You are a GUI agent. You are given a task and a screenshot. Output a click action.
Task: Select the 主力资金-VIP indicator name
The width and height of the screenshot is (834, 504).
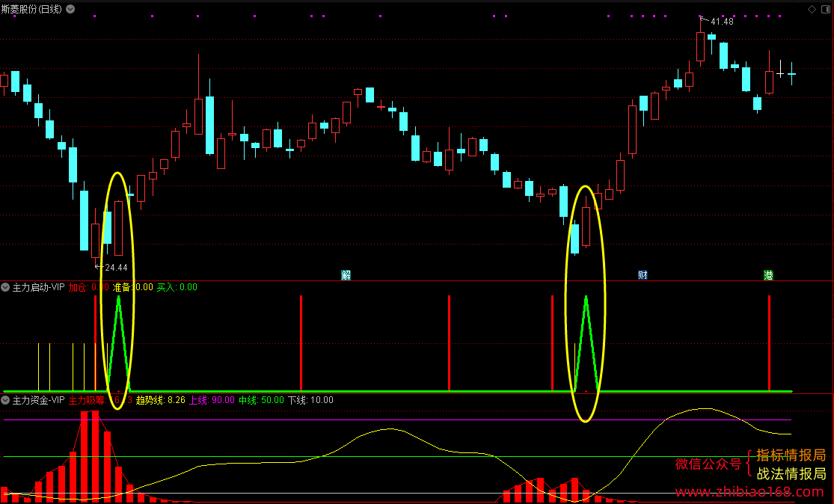pyautogui.click(x=38, y=400)
